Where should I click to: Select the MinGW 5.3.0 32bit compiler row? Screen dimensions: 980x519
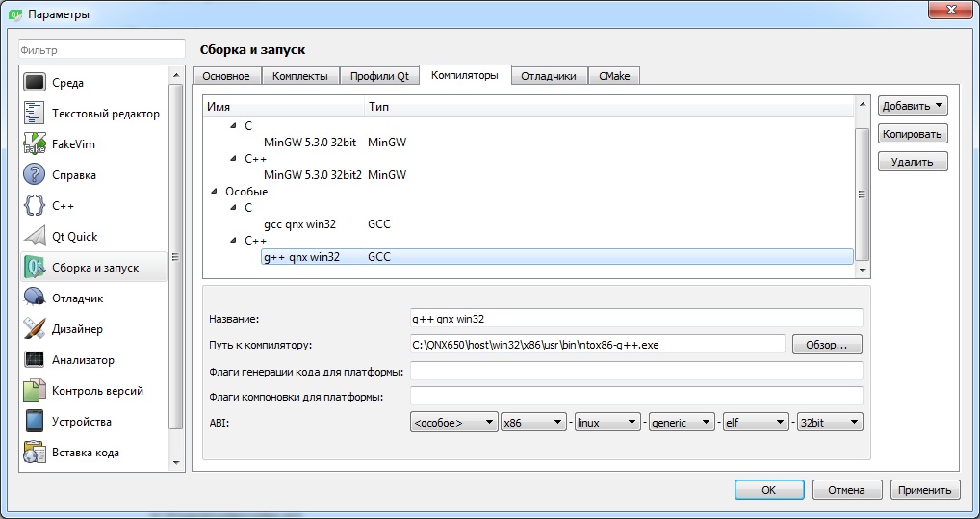coord(529,142)
